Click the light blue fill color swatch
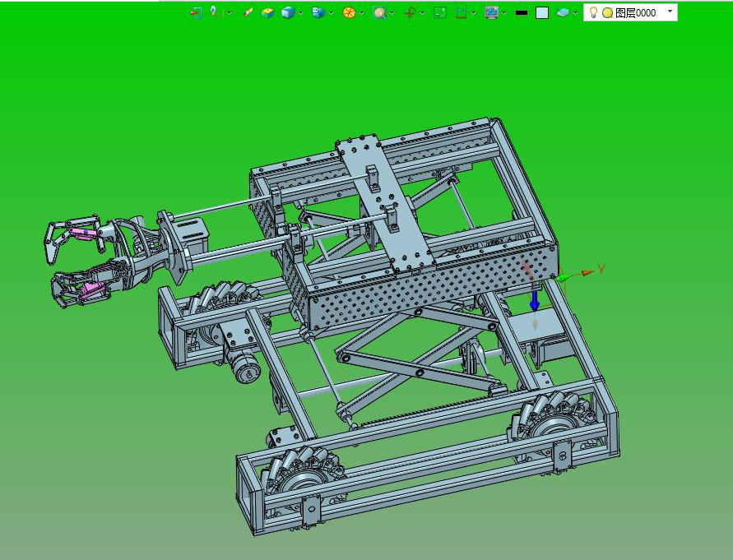The image size is (733, 560). (542, 12)
